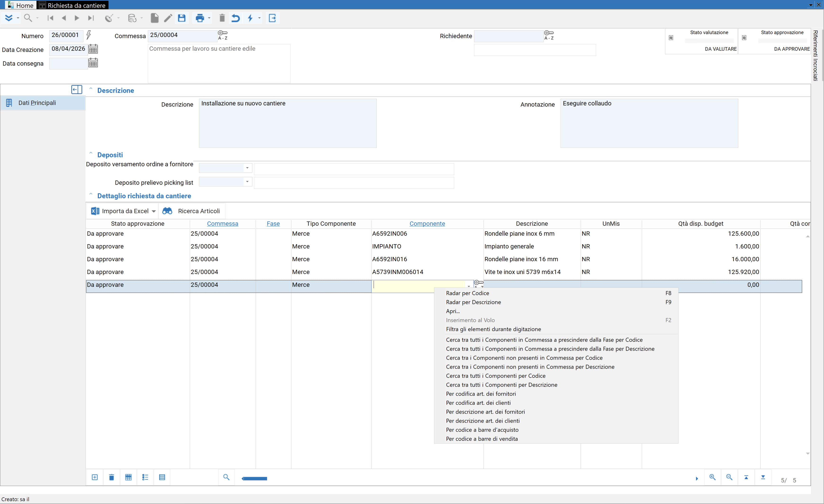Switch to the Home tab
This screenshot has height=504, width=824.
click(20, 5)
